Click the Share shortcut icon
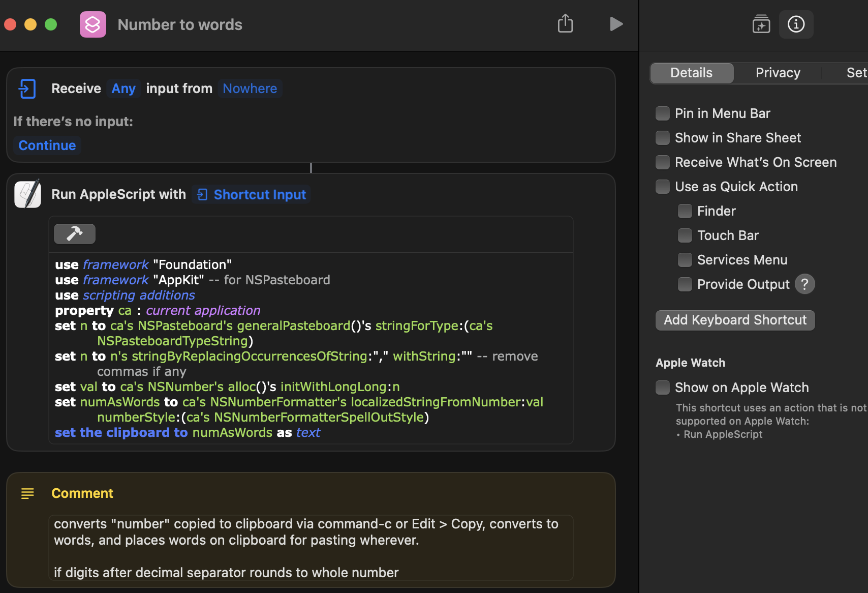Viewport: 868px width, 593px height. coord(565,24)
